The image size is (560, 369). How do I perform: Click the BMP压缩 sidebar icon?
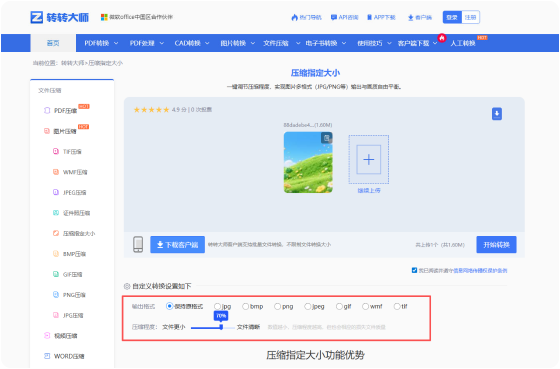[x=56, y=254]
